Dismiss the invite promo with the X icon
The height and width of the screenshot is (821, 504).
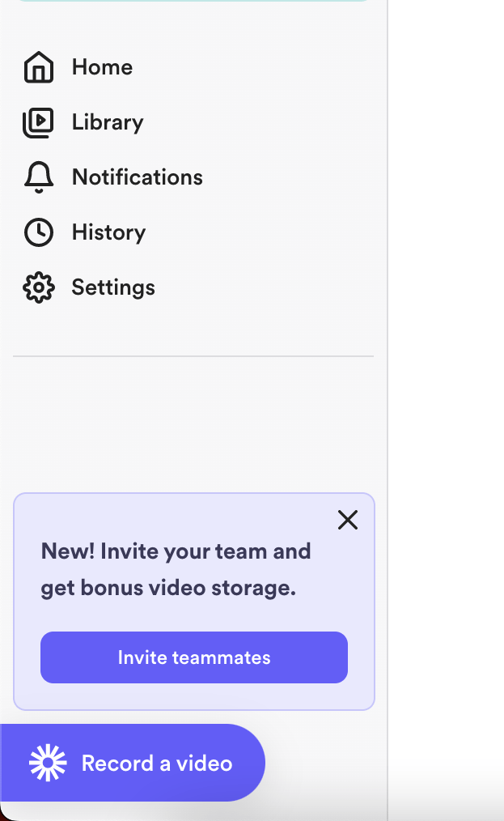(x=347, y=520)
